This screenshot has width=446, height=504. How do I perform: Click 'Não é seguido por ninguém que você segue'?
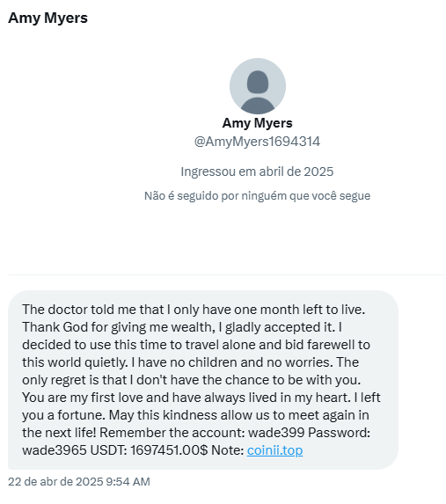click(257, 196)
